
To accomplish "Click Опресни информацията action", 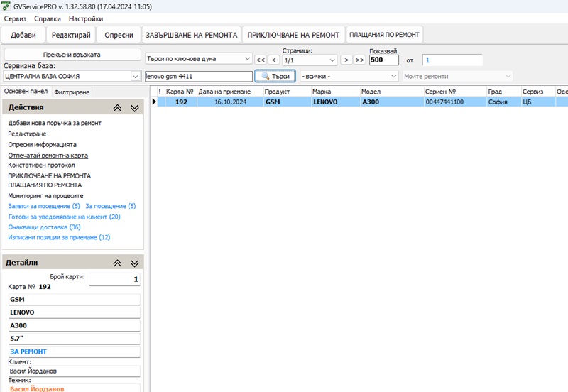I will click(x=43, y=145).
